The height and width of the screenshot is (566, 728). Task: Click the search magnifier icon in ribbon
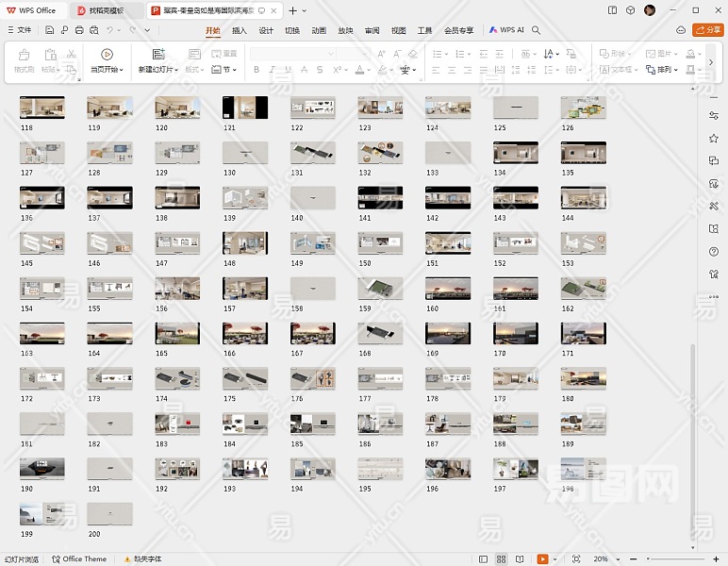tap(536, 30)
